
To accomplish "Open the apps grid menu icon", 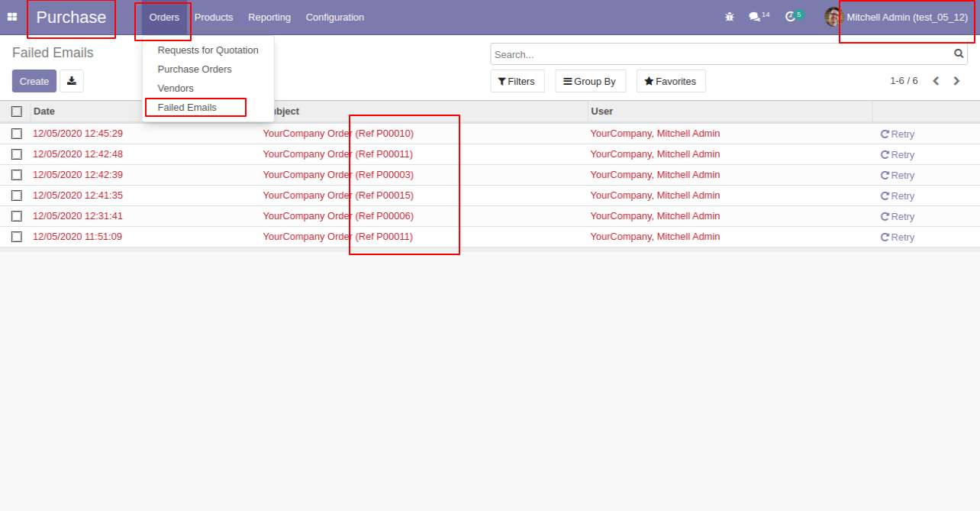I will pyautogui.click(x=12, y=17).
